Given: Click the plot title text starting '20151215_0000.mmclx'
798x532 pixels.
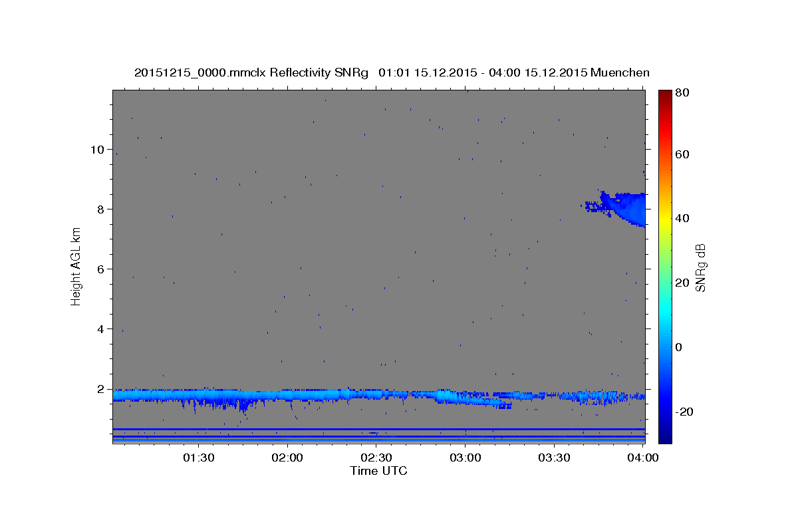Looking at the screenshot, I should pos(392,72).
